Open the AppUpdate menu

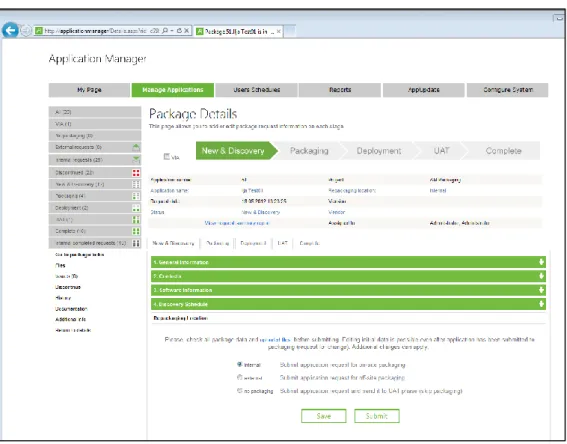(x=423, y=90)
